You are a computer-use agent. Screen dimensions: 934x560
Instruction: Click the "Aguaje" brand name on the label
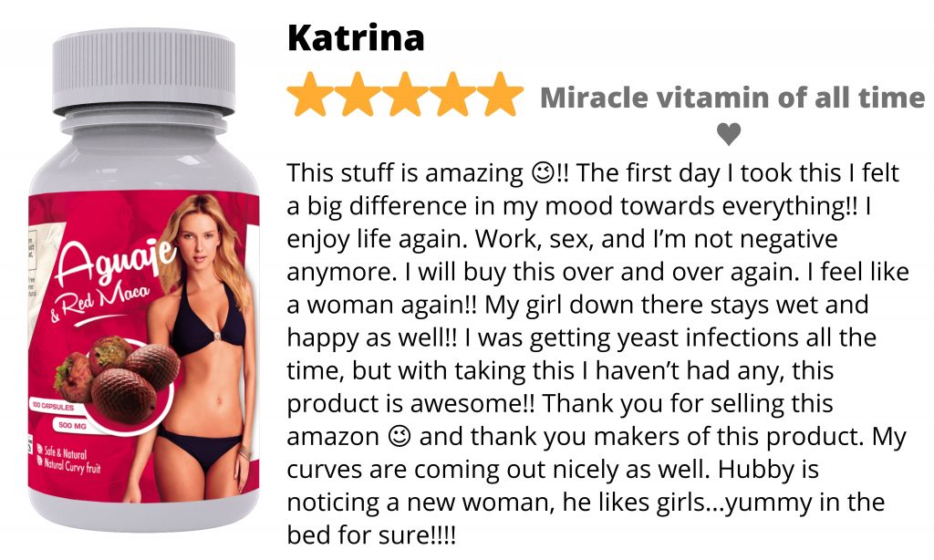point(116,260)
